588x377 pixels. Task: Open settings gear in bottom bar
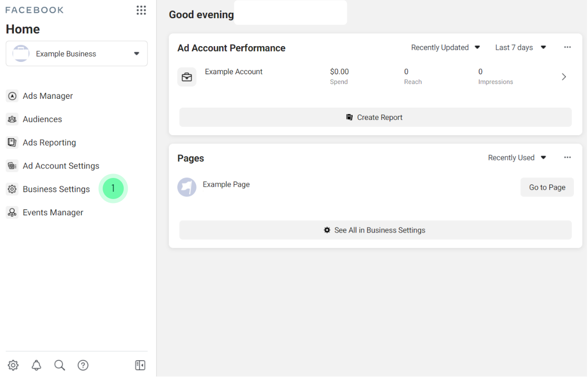(13, 365)
